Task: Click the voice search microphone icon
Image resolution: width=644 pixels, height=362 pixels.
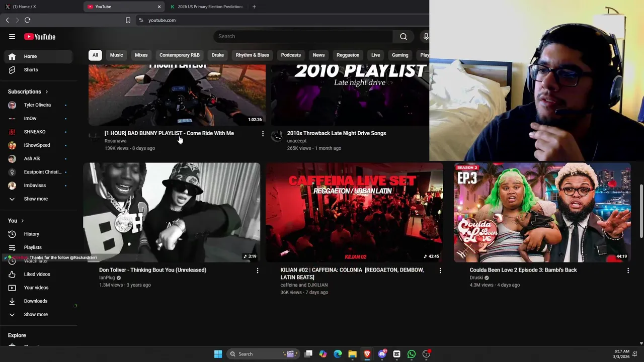Action: click(426, 36)
